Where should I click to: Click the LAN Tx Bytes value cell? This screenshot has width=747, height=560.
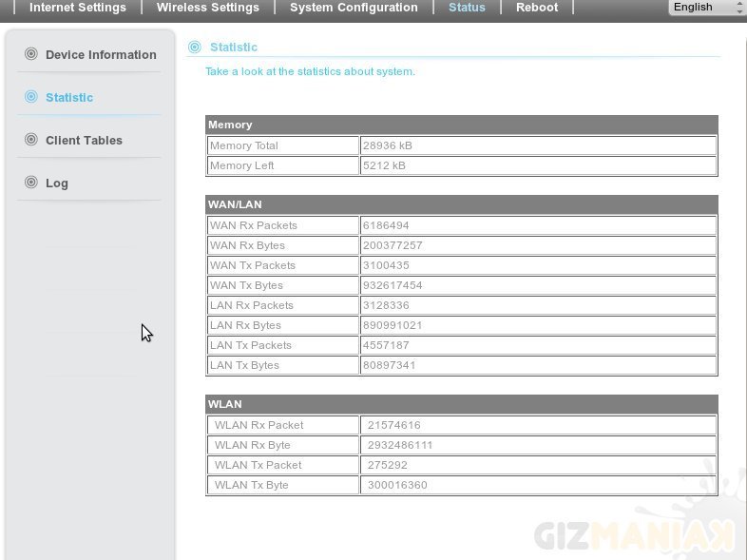538,365
